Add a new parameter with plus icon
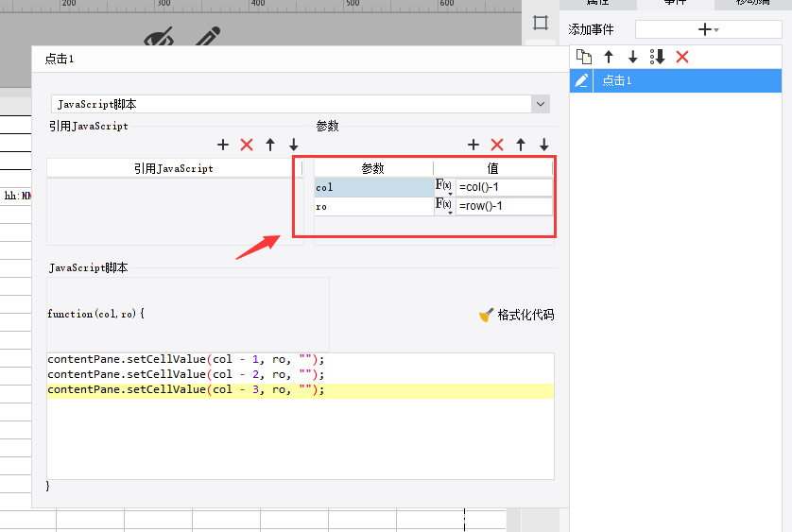The image size is (792, 532). click(473, 145)
